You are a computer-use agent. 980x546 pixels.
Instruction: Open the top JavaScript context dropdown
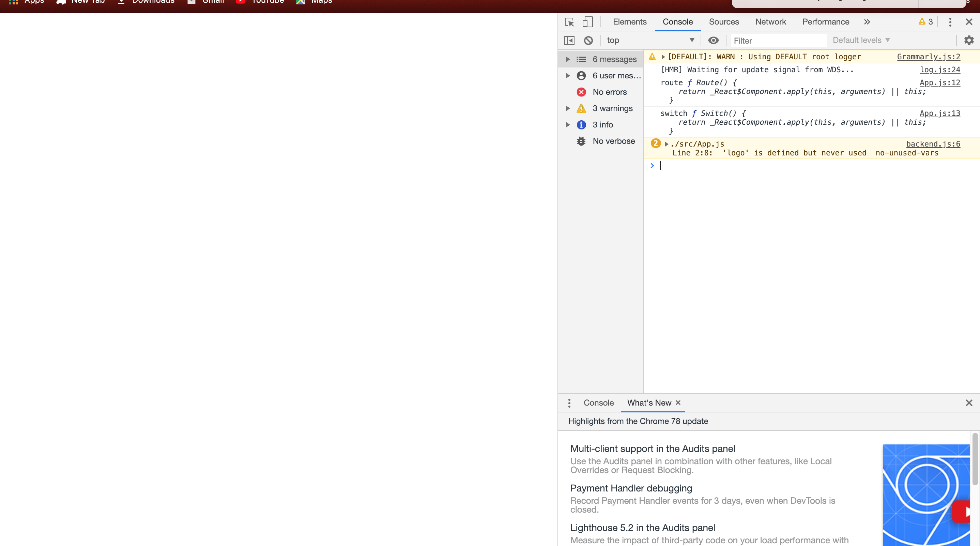(x=650, y=40)
